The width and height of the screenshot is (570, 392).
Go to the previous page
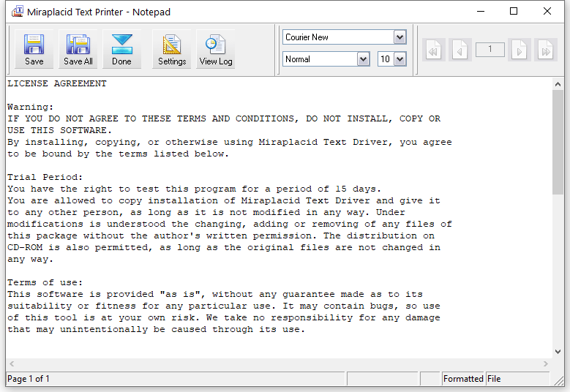point(460,50)
